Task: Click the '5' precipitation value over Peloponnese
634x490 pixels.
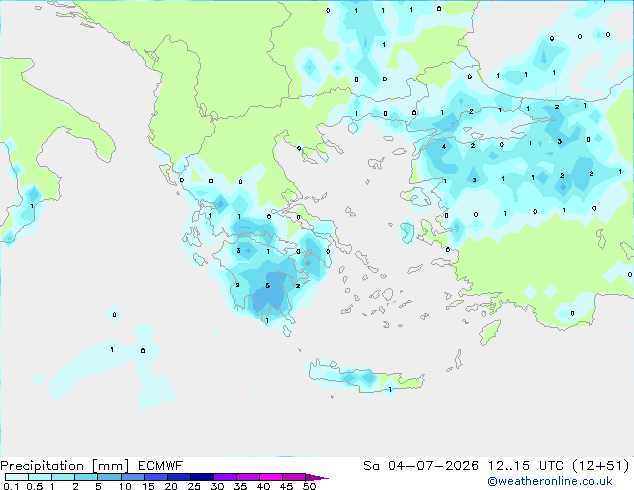Action: (x=268, y=286)
